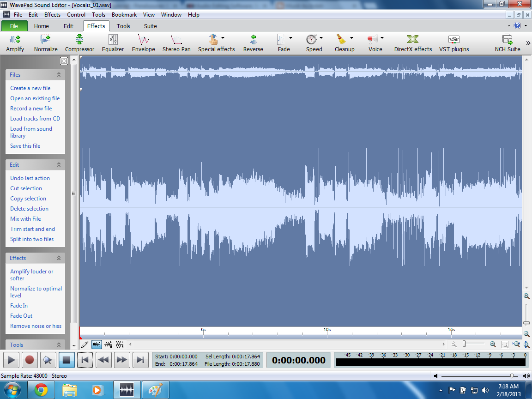
Task: Adjust the horizontal zoom slider
Action: (x=464, y=344)
